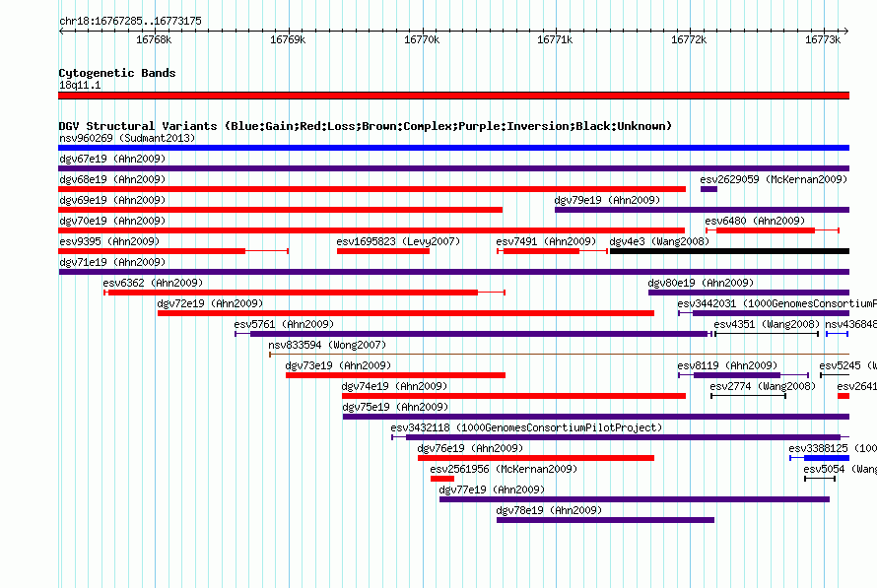The width and height of the screenshot is (877, 588).
Task: Click the dgv75e19 (Ahn2009) purple bar
Action: tap(595, 417)
